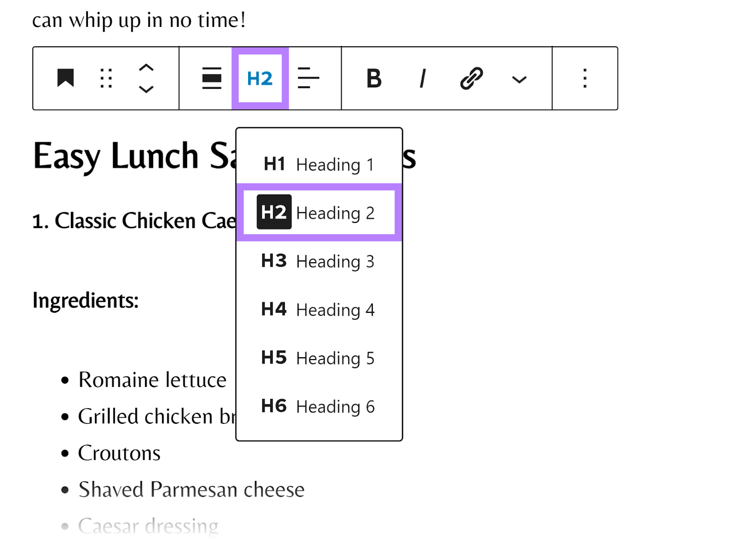Expand more rich text formatting options chevron
756x541 pixels.
tap(518, 80)
